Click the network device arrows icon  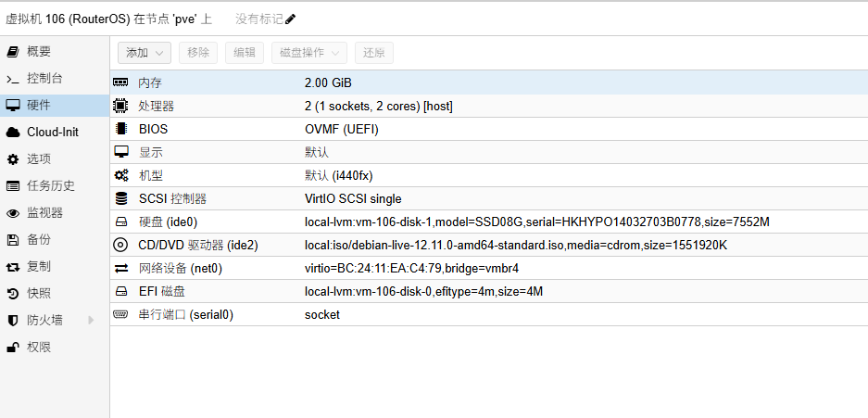click(x=120, y=269)
